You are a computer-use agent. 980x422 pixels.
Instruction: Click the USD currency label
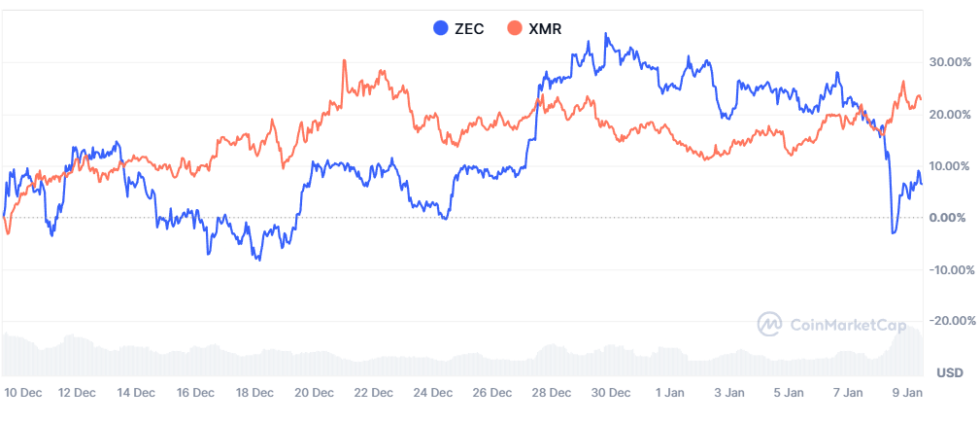949,373
